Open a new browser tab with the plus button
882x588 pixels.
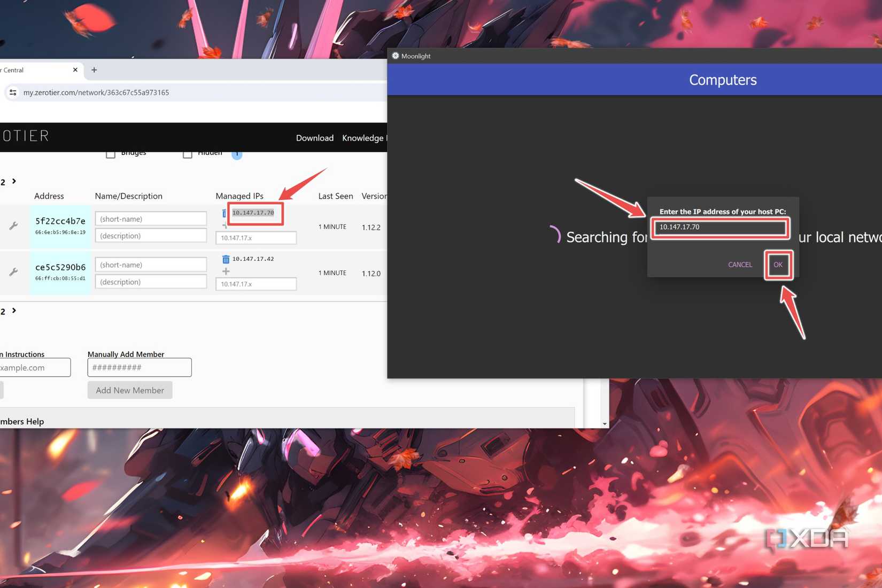[94, 69]
